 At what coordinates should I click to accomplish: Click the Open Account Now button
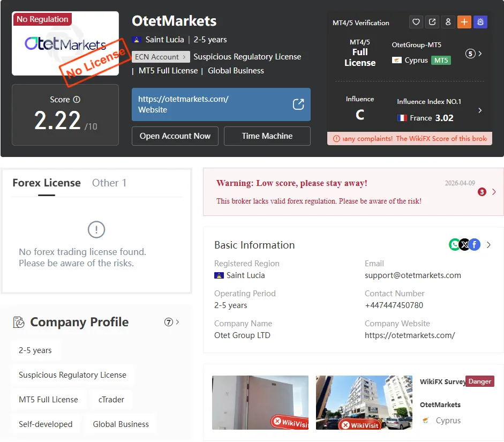175,136
